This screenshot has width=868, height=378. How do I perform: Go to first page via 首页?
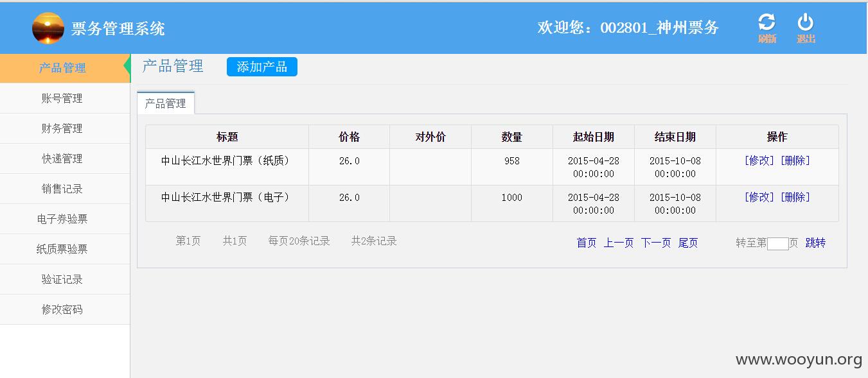tap(587, 243)
